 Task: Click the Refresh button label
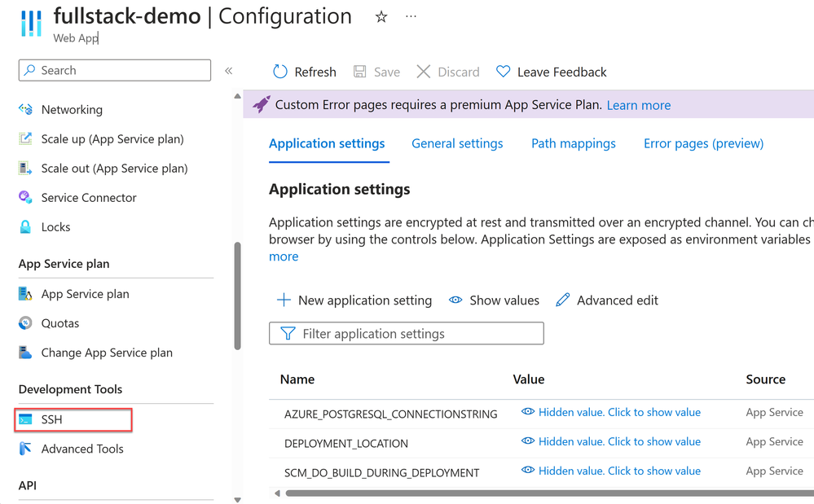(315, 72)
